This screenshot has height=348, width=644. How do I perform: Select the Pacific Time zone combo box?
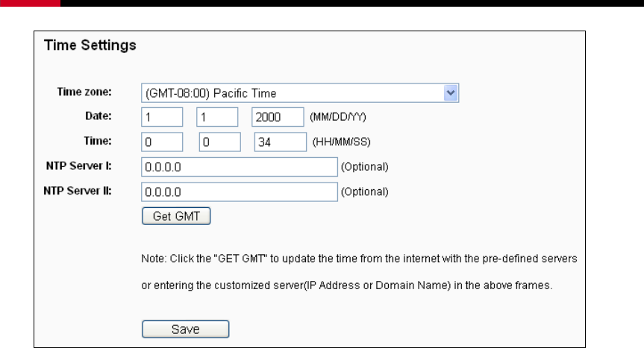300,93
